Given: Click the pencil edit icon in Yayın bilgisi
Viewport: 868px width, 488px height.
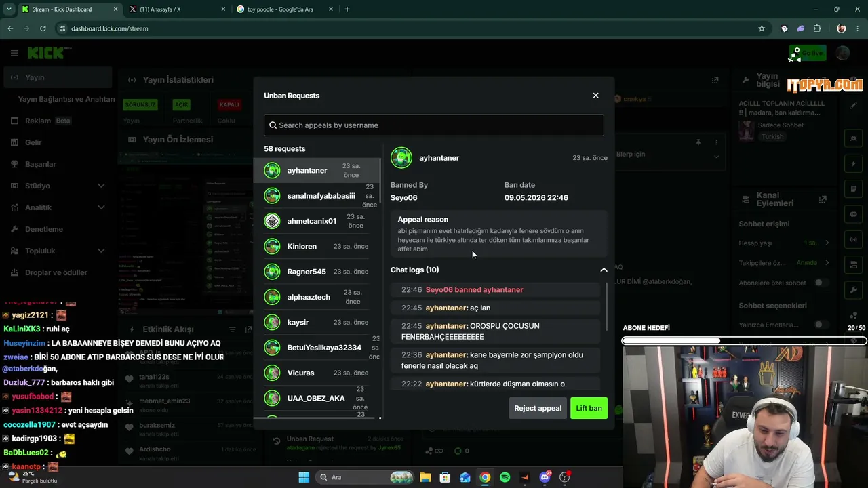Looking at the screenshot, I should [854, 106].
